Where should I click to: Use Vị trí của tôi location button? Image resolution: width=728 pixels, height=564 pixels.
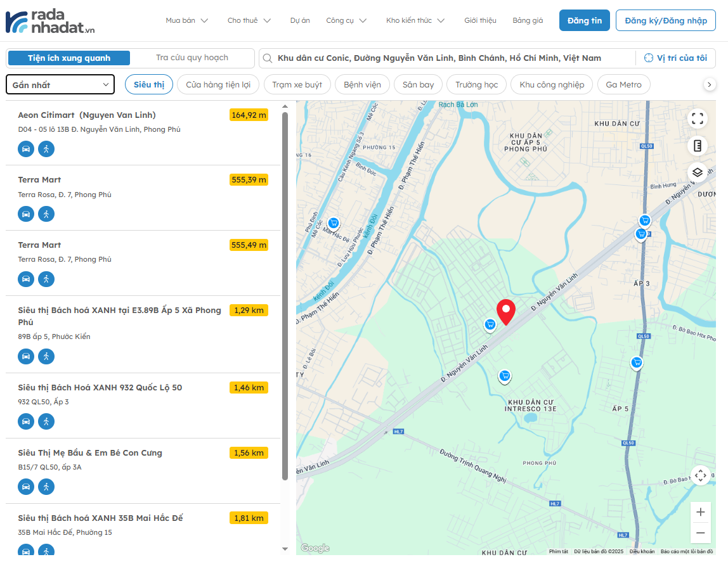(x=676, y=58)
